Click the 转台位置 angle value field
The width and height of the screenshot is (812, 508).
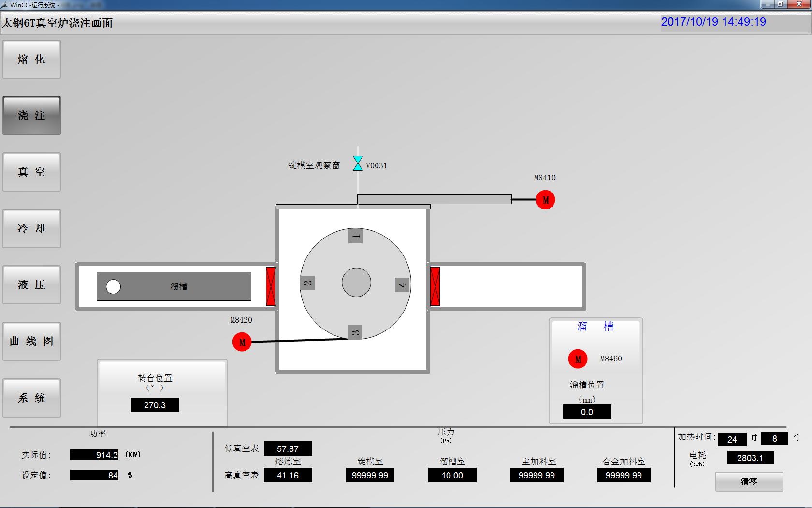click(155, 405)
